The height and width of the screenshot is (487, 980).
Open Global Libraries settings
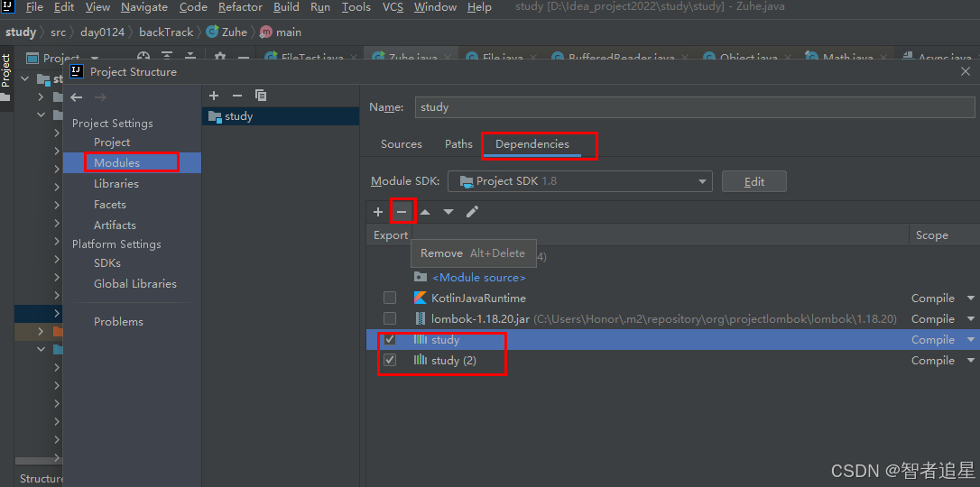coord(135,283)
